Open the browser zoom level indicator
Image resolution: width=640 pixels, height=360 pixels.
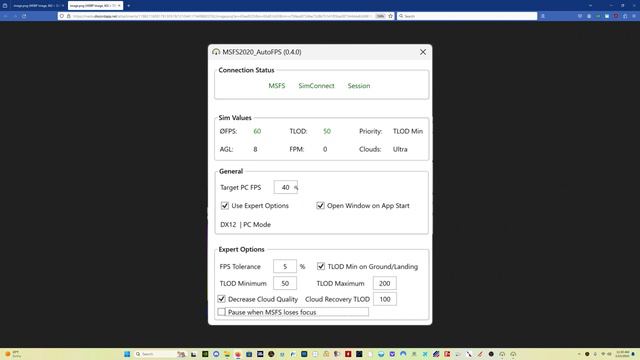click(380, 16)
